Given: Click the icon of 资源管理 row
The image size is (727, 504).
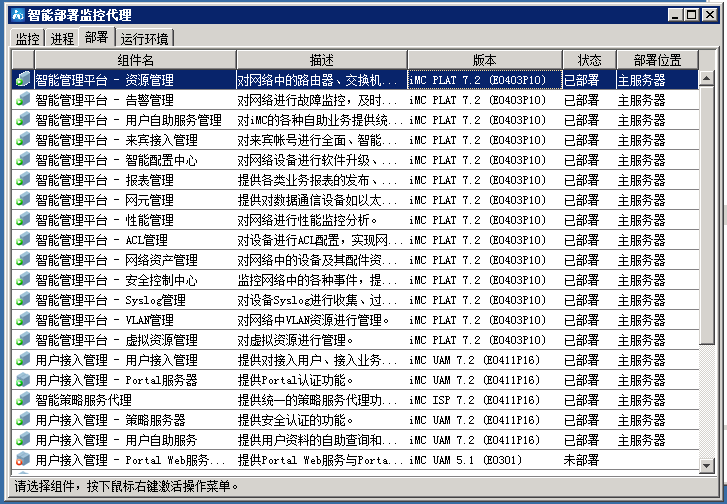Looking at the screenshot, I should tap(23, 80).
